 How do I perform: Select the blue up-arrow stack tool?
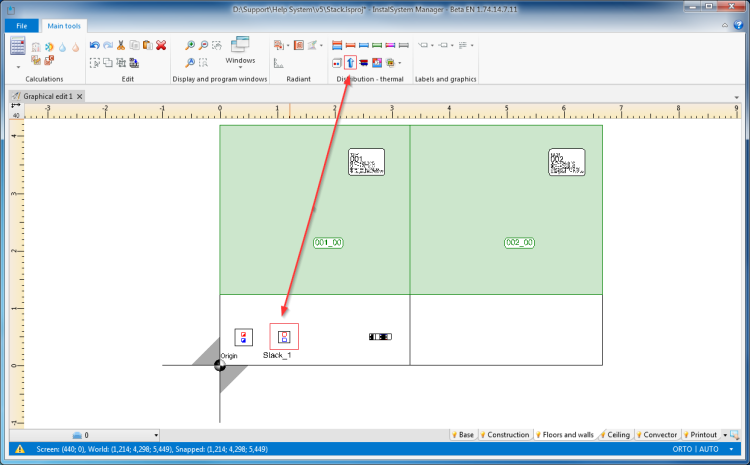[x=350, y=63]
